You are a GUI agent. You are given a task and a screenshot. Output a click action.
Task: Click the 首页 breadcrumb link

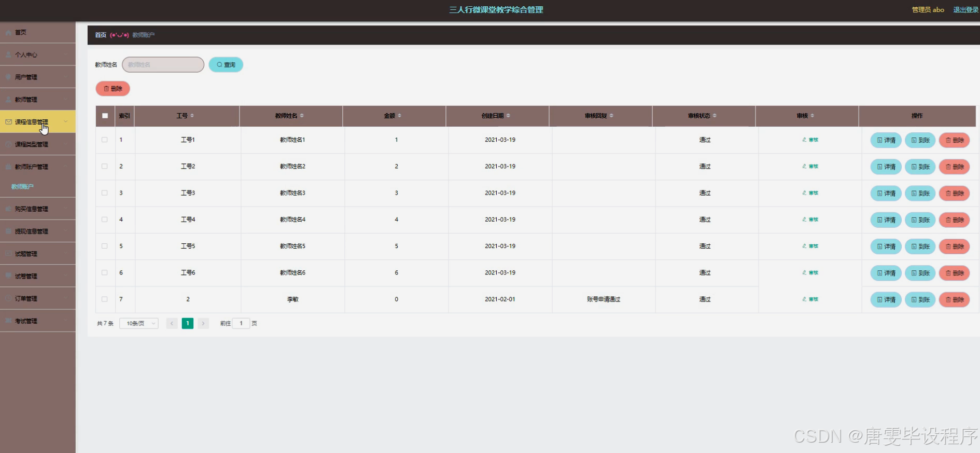pos(101,35)
